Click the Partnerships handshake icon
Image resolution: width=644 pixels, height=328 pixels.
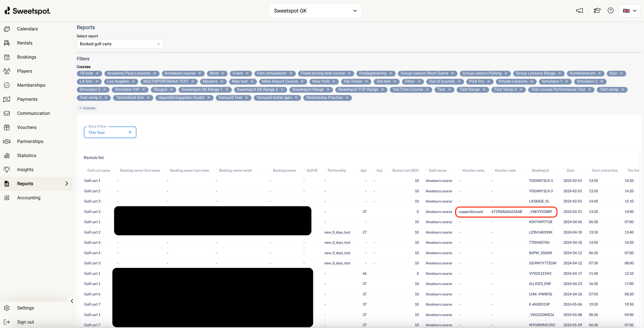(x=7, y=142)
